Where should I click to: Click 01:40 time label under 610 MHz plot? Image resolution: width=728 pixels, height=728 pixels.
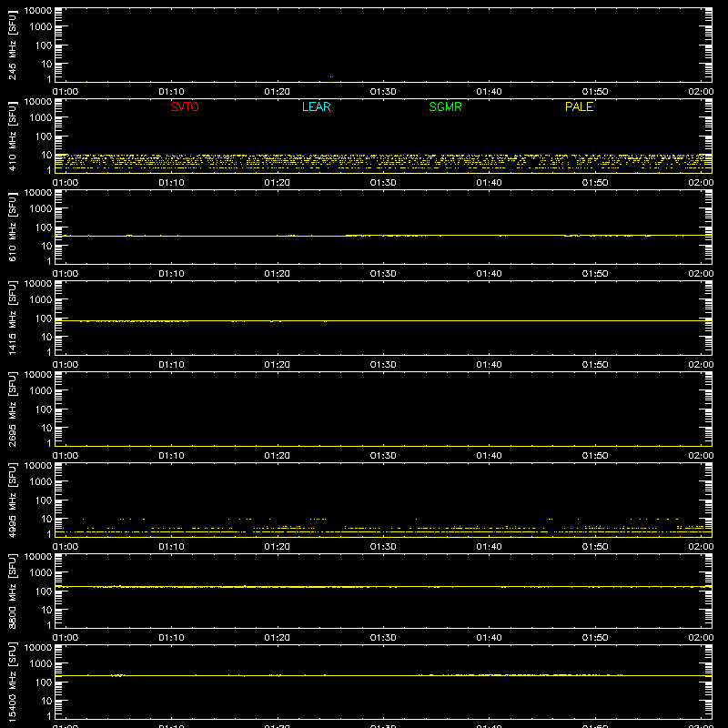click(489, 274)
